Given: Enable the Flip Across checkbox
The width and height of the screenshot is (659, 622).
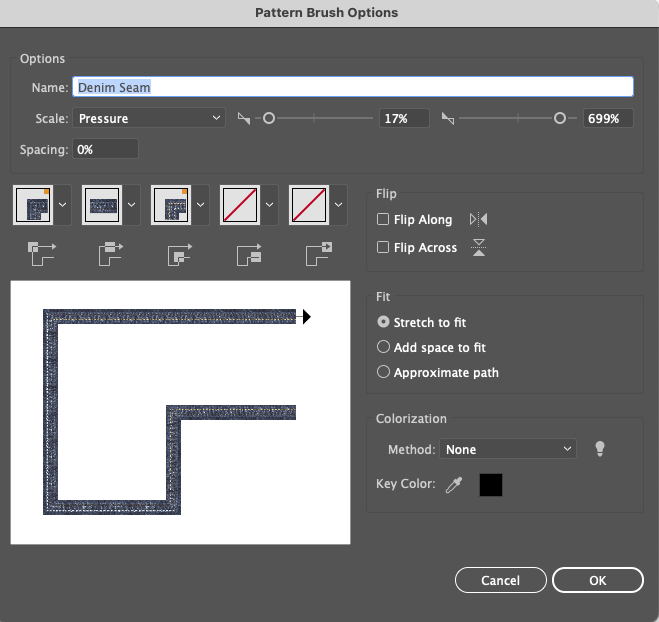Looking at the screenshot, I should tap(383, 247).
